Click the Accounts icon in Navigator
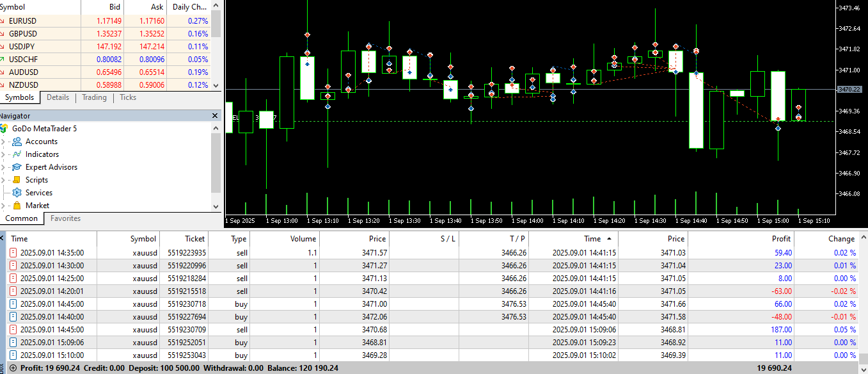The height and width of the screenshot is (374, 868). pyautogui.click(x=17, y=142)
